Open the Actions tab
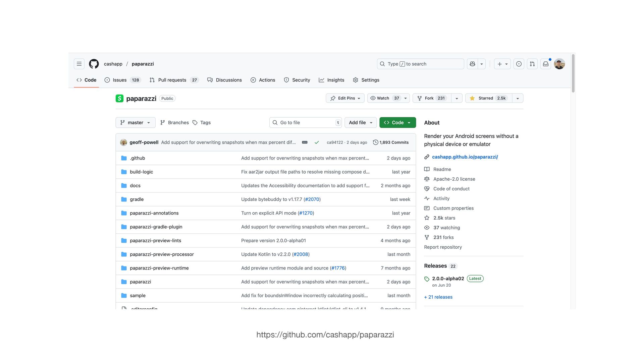The height and width of the screenshot is (362, 644). pyautogui.click(x=263, y=80)
